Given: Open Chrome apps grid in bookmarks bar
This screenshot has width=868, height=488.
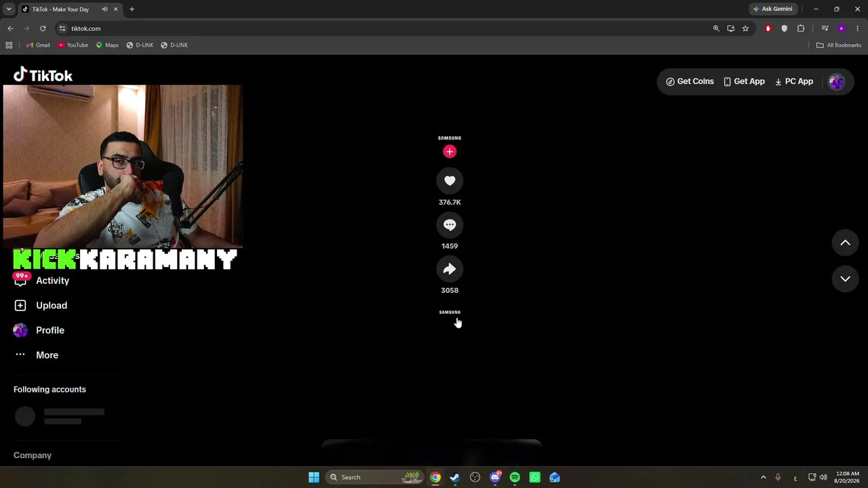Looking at the screenshot, I should [9, 45].
